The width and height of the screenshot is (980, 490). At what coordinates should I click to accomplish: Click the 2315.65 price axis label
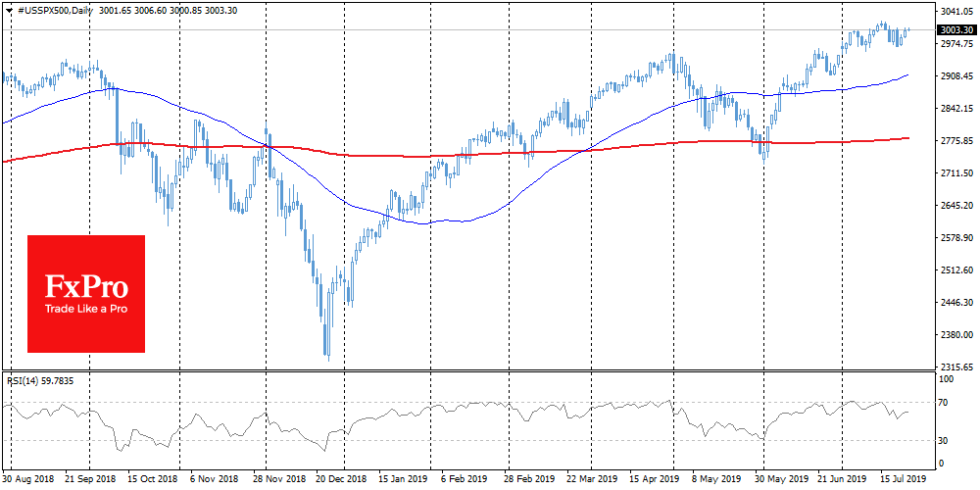click(x=955, y=367)
